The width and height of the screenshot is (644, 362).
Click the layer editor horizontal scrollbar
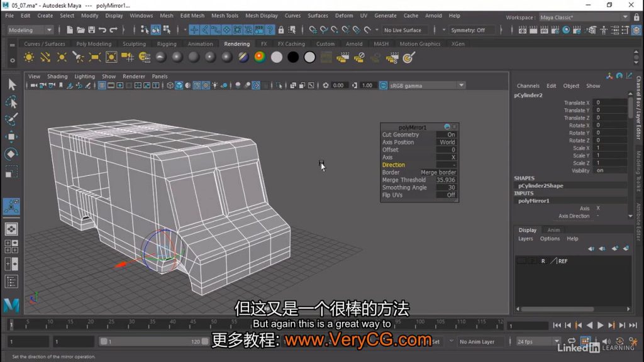click(557, 309)
